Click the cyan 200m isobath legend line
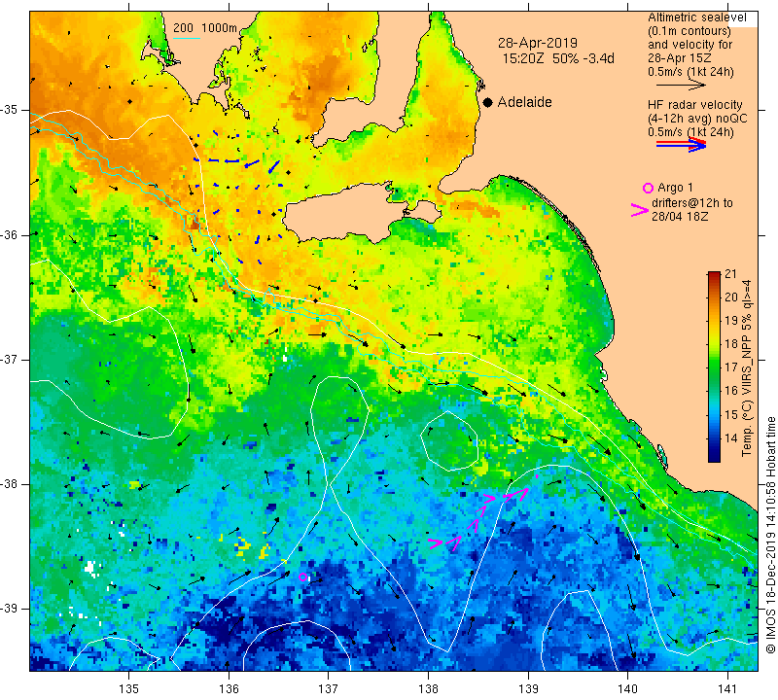 tap(186, 38)
